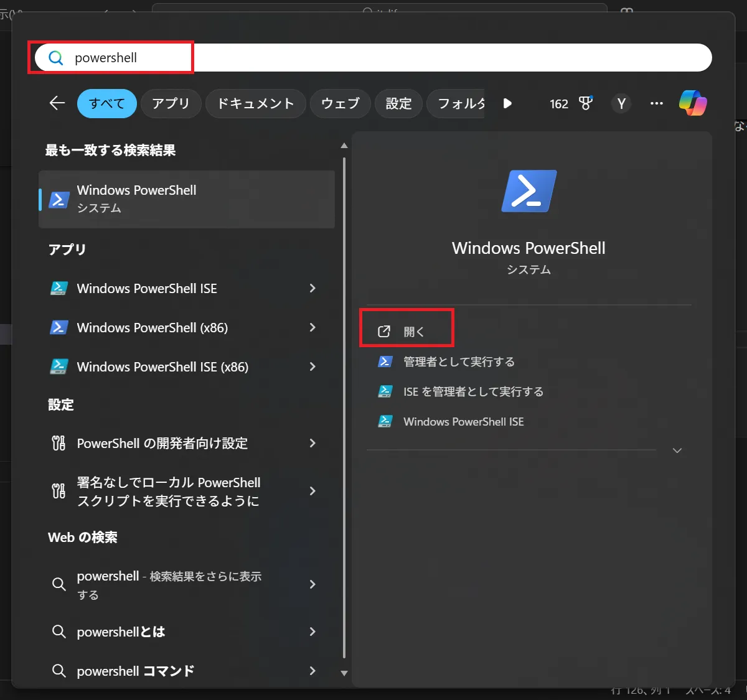Screen dimensions: 747x700
Task: Click the down arrow of the results scrollbar
Action: coord(344,673)
